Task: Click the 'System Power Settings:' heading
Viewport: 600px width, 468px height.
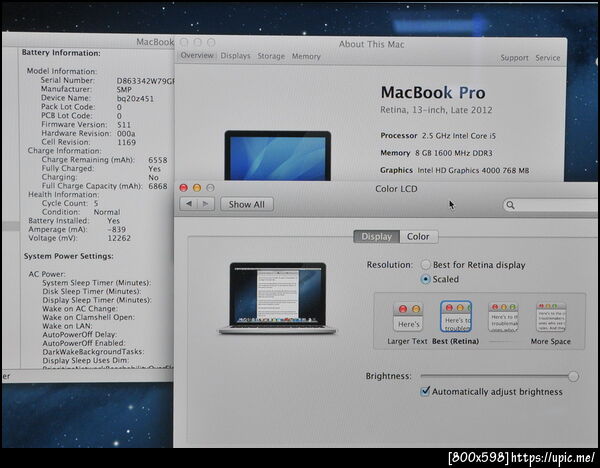Action: 68,256
